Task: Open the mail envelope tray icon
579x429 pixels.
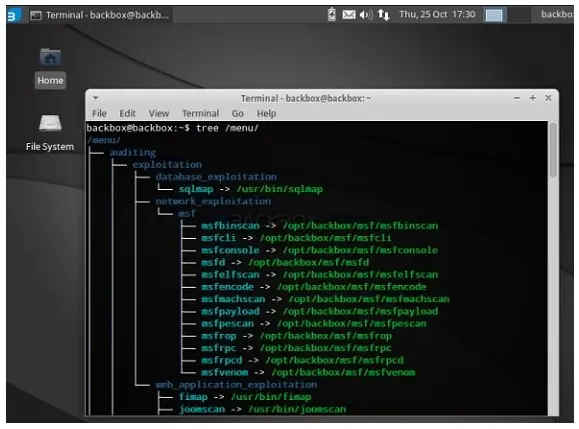Action: pos(349,15)
